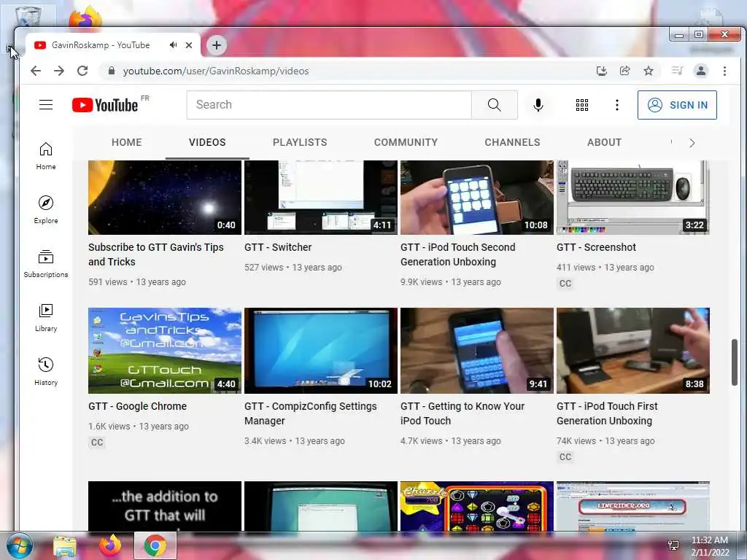The height and width of the screenshot is (560, 747).
Task: Switch to the PLAYLISTS channel tab
Action: coord(300,142)
